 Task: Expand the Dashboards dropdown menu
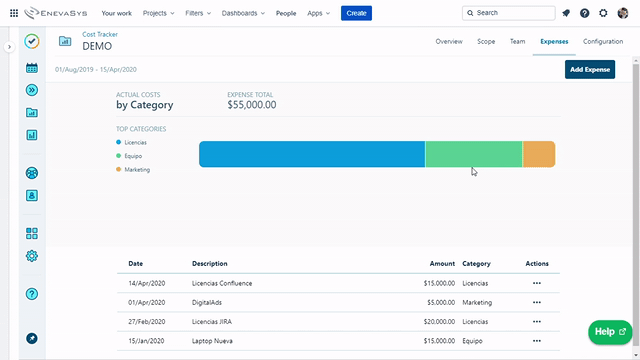(x=243, y=13)
